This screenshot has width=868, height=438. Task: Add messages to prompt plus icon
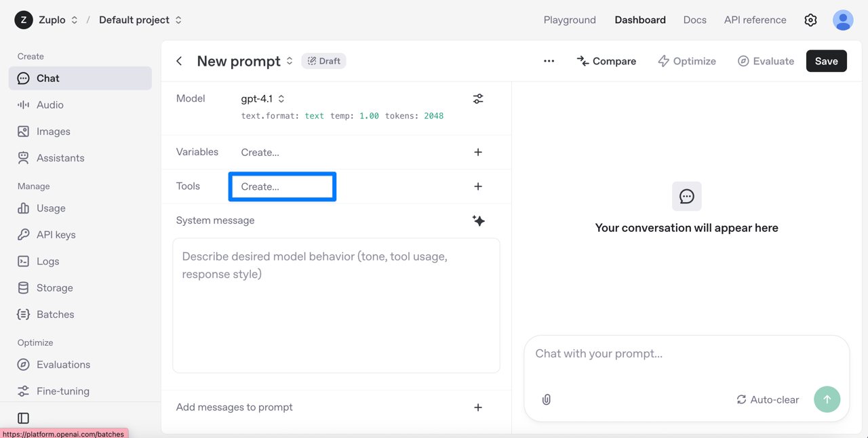point(478,407)
